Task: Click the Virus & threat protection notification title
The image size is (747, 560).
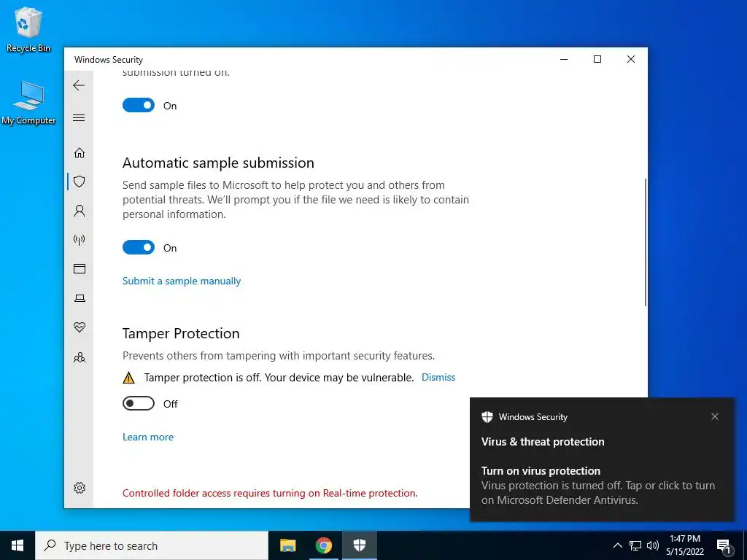Action: pyautogui.click(x=543, y=442)
